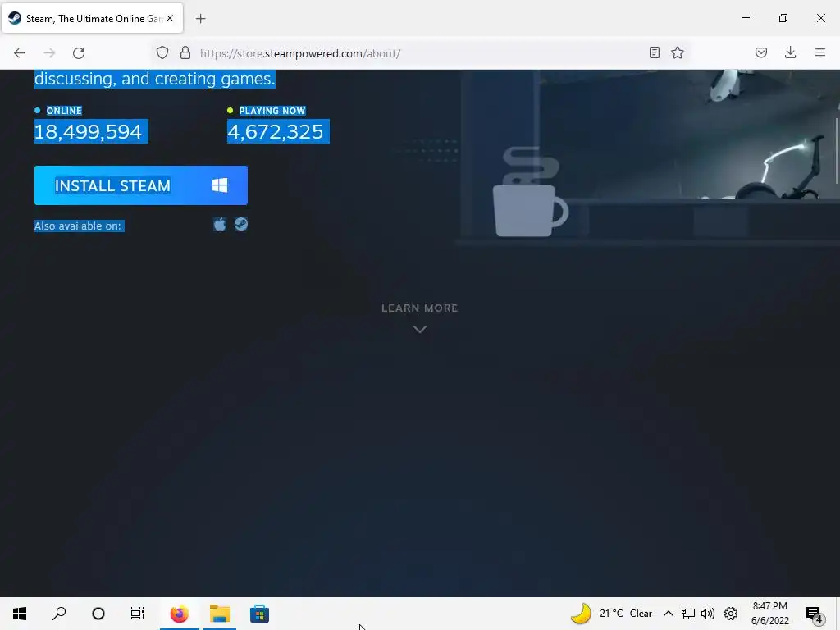This screenshot has width=840, height=630.
Task: Open the volume speaker icon
Action: [x=708, y=614]
